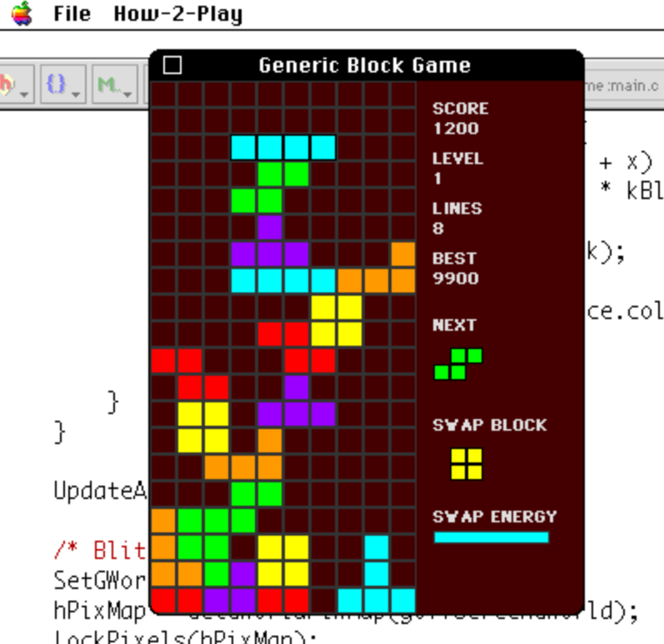Viewport: 664px width, 644px height.
Task: Click the Generic Block Game close box
Action: pos(172,65)
